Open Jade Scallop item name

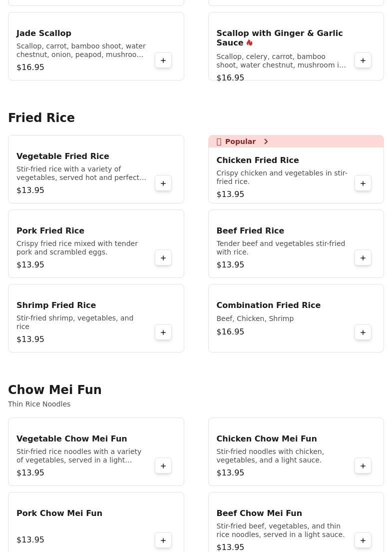coord(44,33)
